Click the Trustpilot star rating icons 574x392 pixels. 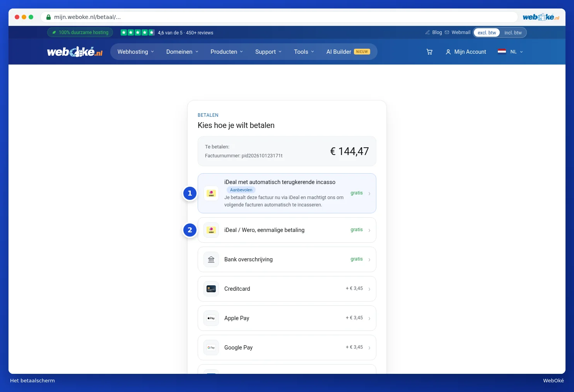click(x=138, y=32)
